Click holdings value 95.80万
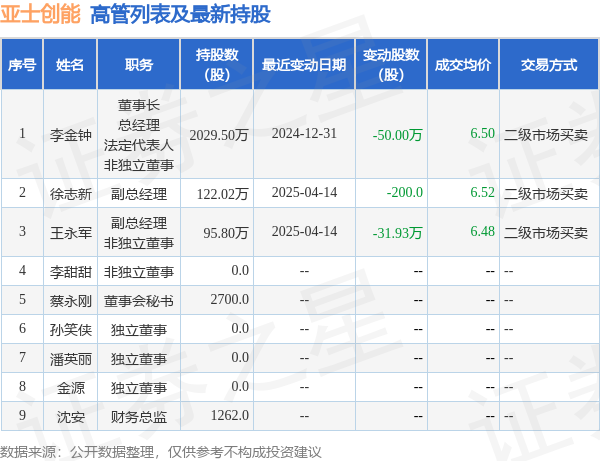The height and width of the screenshot is (461, 600). [226, 233]
